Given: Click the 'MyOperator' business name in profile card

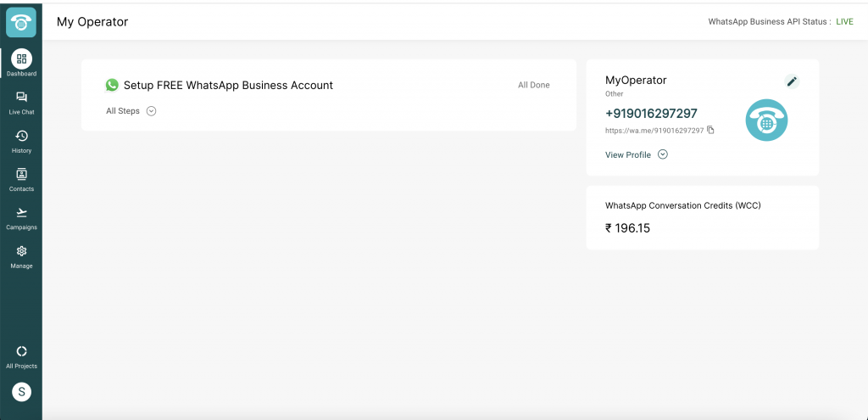Looking at the screenshot, I should click(x=636, y=81).
